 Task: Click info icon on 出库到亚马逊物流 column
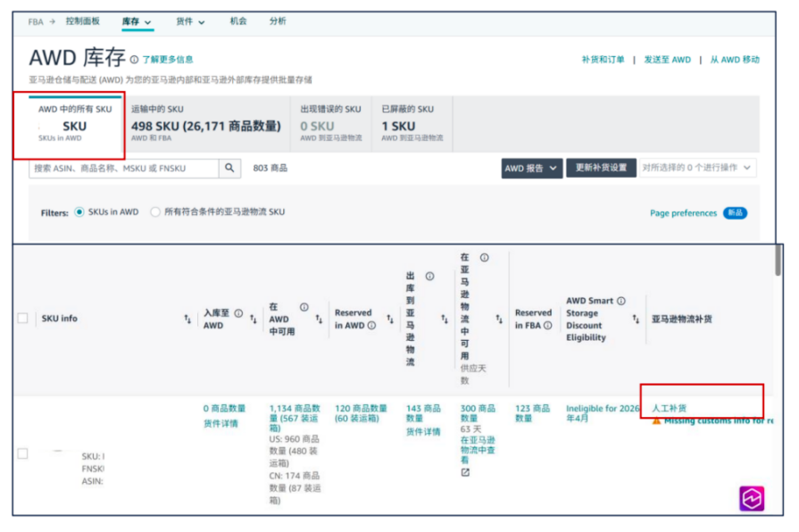point(430,276)
